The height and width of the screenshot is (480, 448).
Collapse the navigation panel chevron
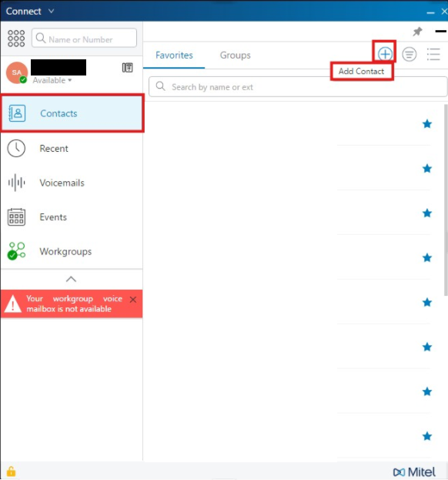tap(71, 279)
